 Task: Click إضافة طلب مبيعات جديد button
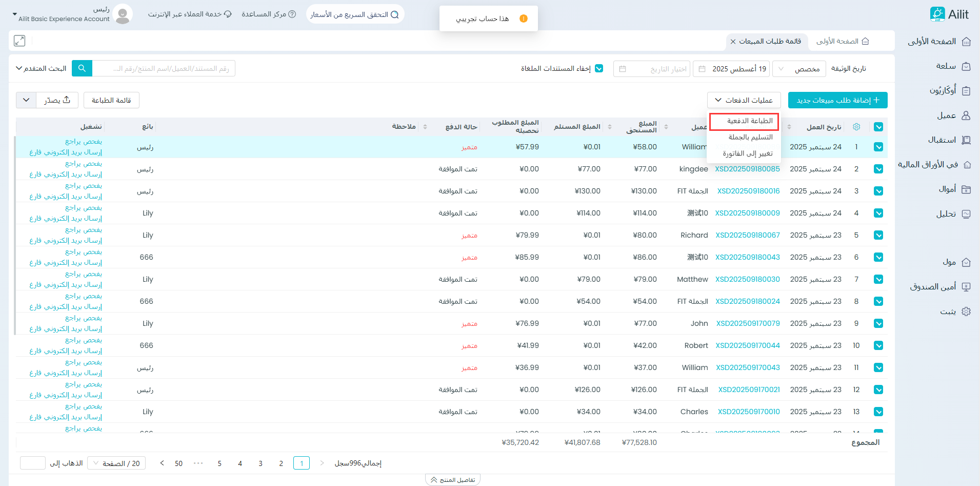click(x=837, y=100)
